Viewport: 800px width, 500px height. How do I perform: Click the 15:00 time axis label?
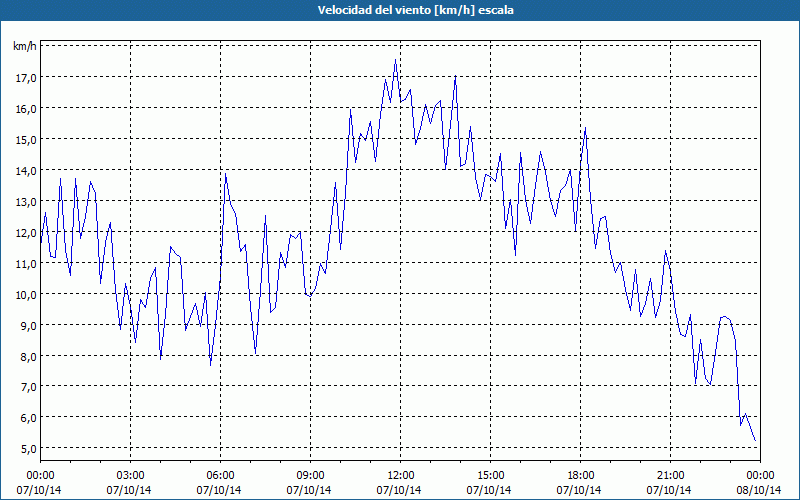[x=490, y=476]
